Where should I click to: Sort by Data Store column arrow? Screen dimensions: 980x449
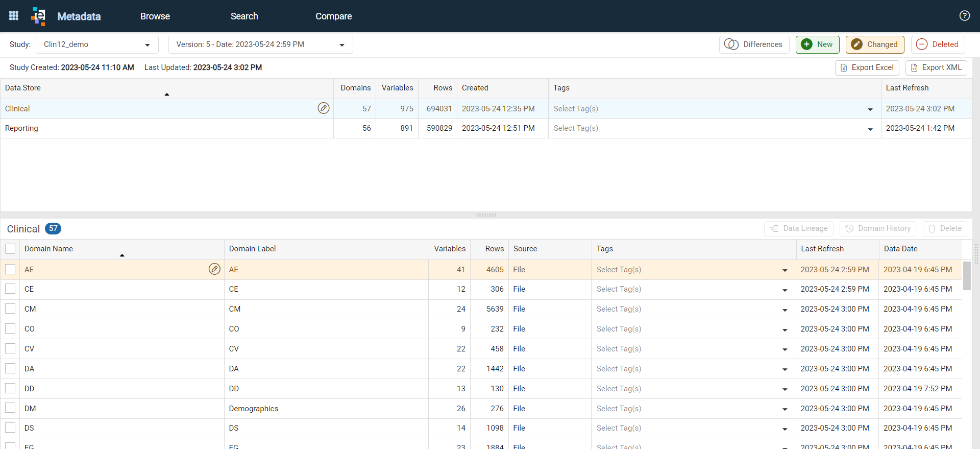(166, 94)
